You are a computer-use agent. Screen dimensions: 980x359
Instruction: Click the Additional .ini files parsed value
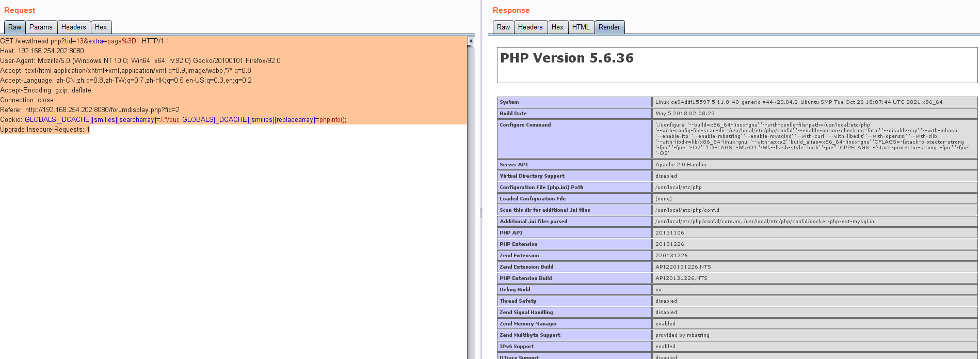pos(765,222)
